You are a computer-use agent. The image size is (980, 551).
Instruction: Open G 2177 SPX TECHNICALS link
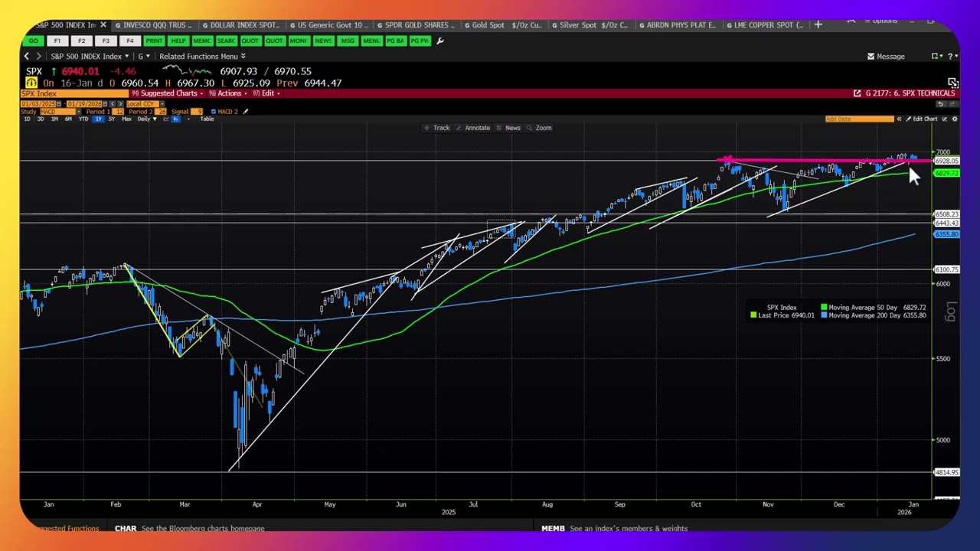point(905,93)
